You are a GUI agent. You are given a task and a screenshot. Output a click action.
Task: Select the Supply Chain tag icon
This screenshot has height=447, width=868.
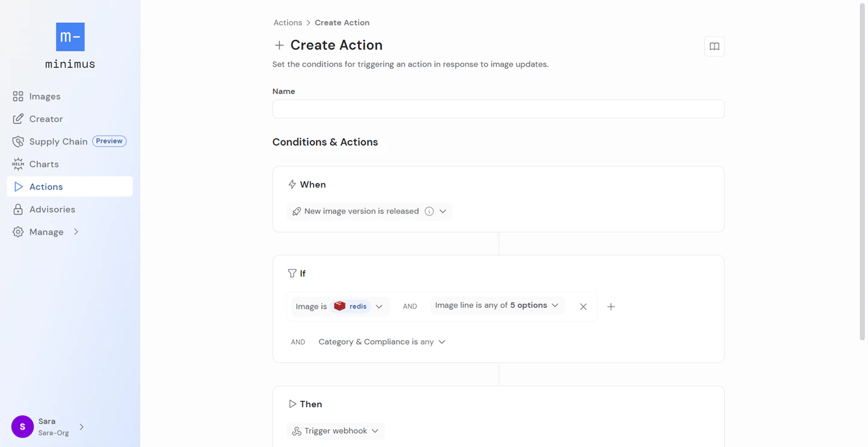(x=18, y=141)
